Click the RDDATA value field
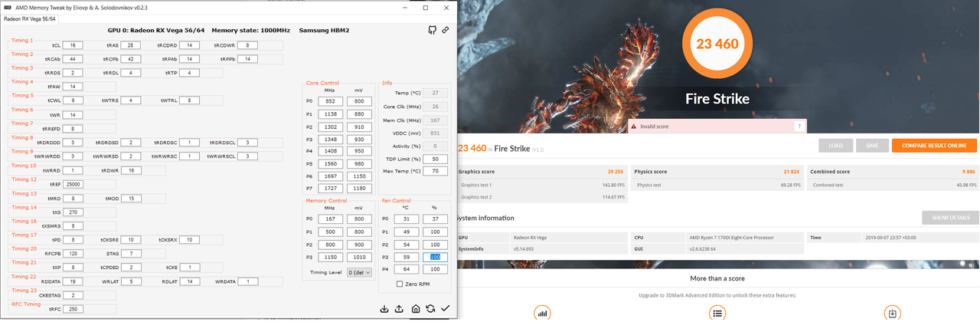This screenshot has height=322, width=980. click(73, 281)
